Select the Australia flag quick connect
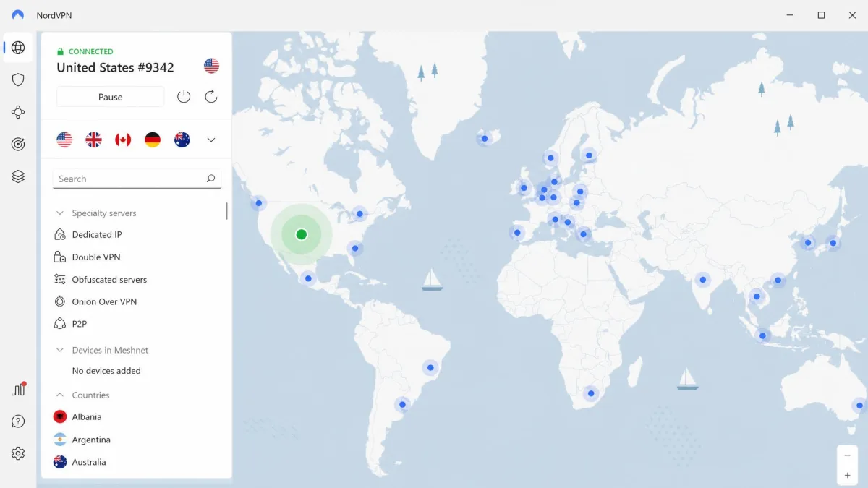 (182, 140)
